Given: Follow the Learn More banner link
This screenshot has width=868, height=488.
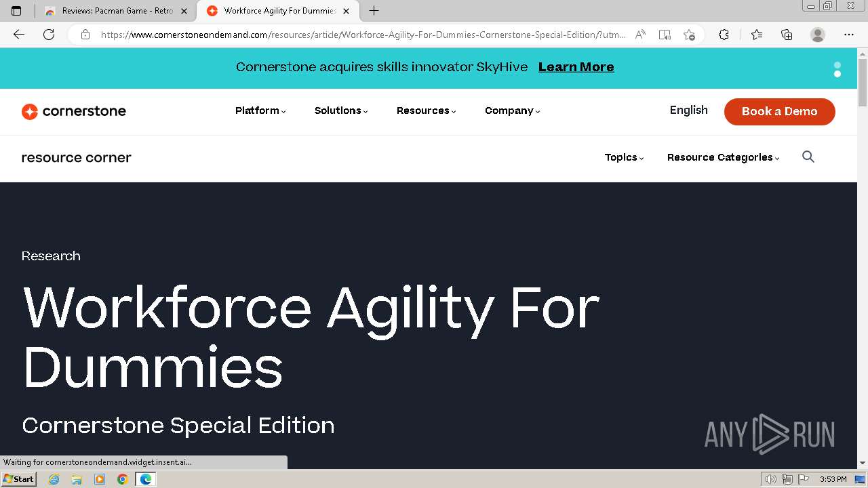Looking at the screenshot, I should (576, 67).
